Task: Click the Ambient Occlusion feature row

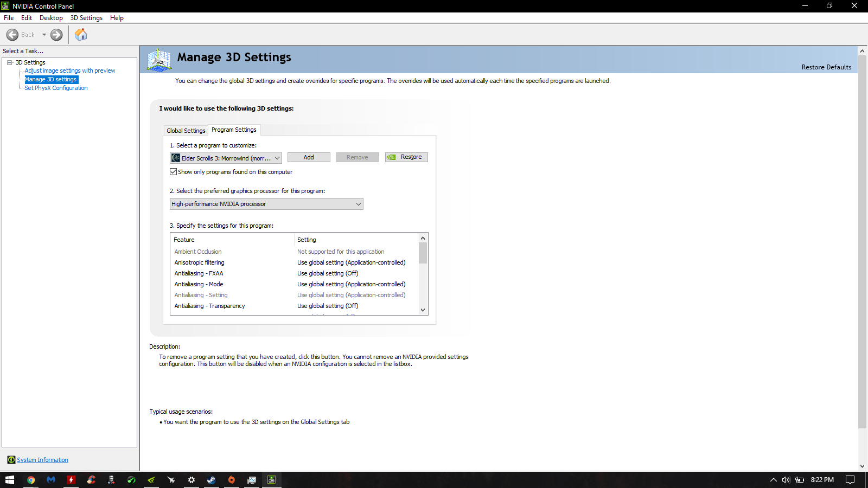Action: (x=294, y=252)
